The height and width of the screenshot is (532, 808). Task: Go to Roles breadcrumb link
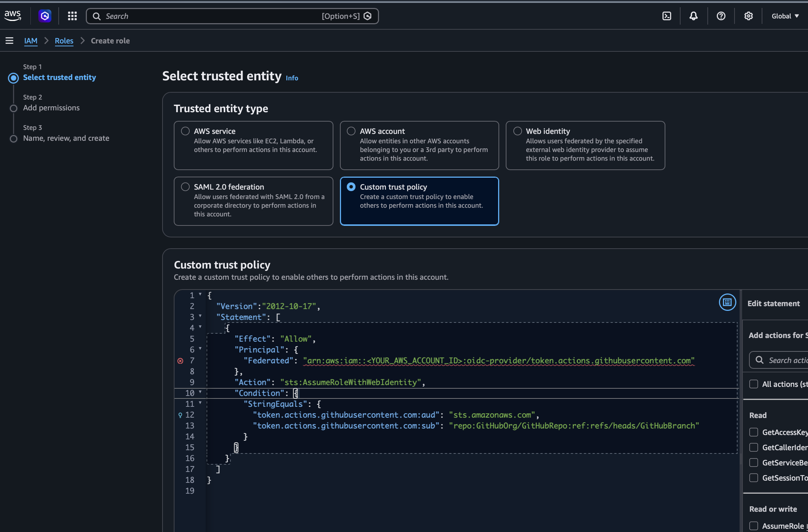tap(64, 41)
